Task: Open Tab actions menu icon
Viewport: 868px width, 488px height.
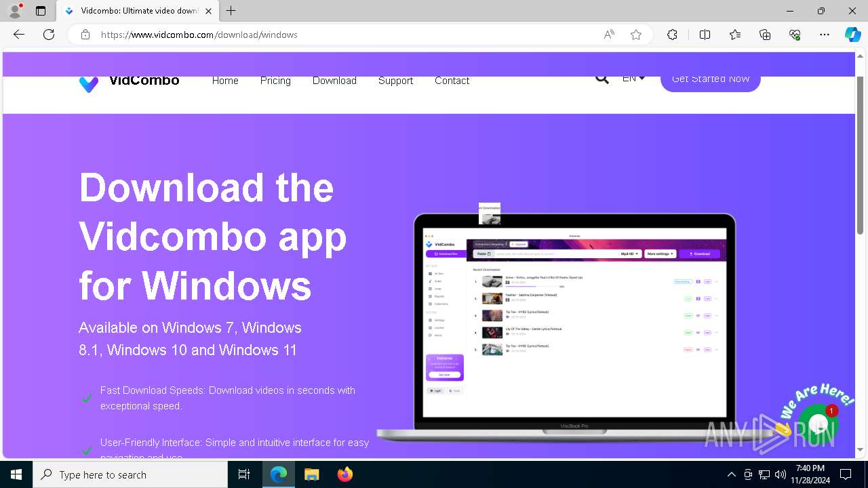Action: point(41,11)
